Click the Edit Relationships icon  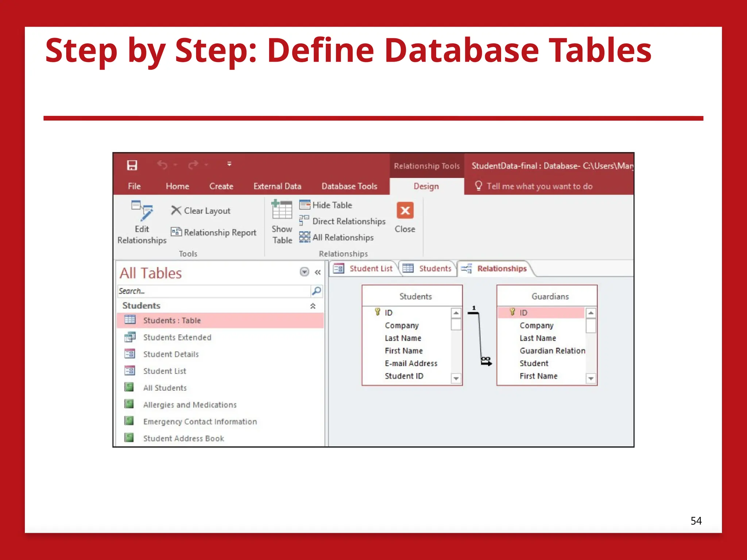click(x=142, y=210)
